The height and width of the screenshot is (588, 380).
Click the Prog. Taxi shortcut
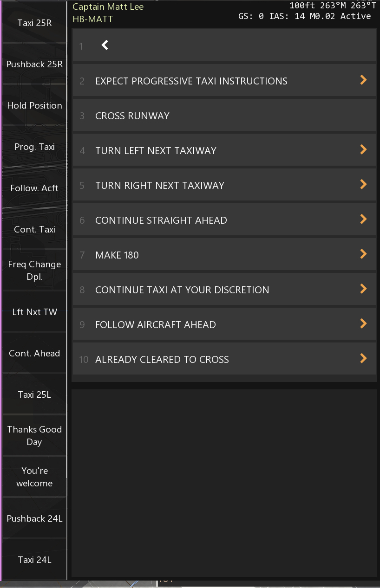click(x=34, y=147)
